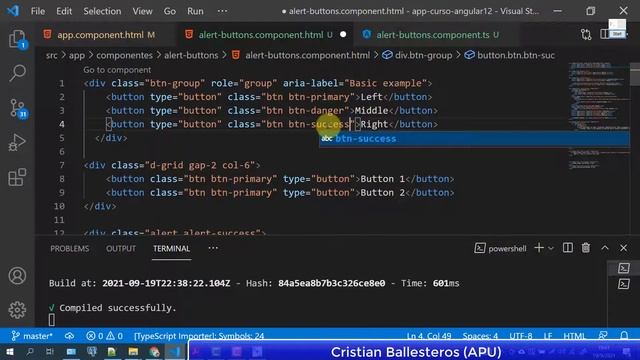Change indentation via Spaces: 4
The height and width of the screenshot is (360, 640).
click(x=480, y=336)
